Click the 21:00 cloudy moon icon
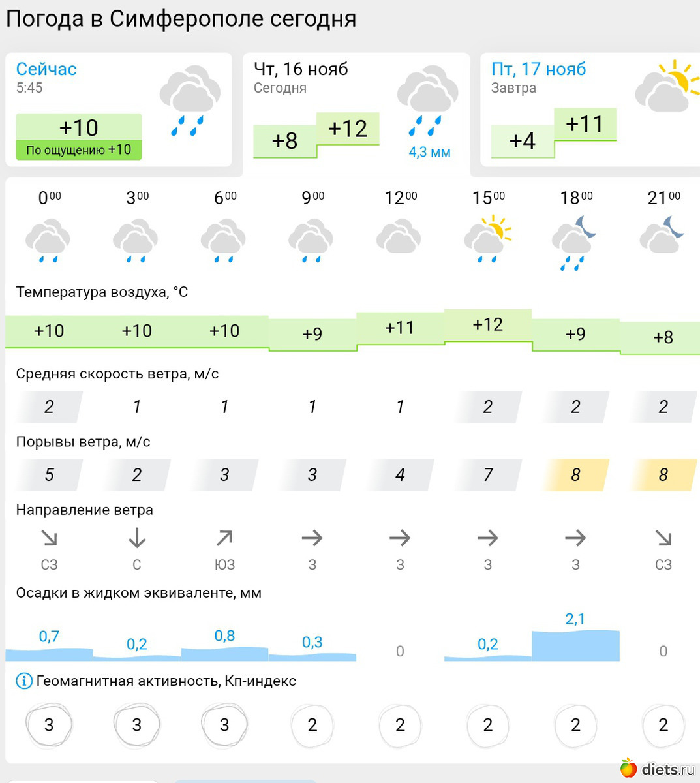700x783 pixels. point(663,236)
